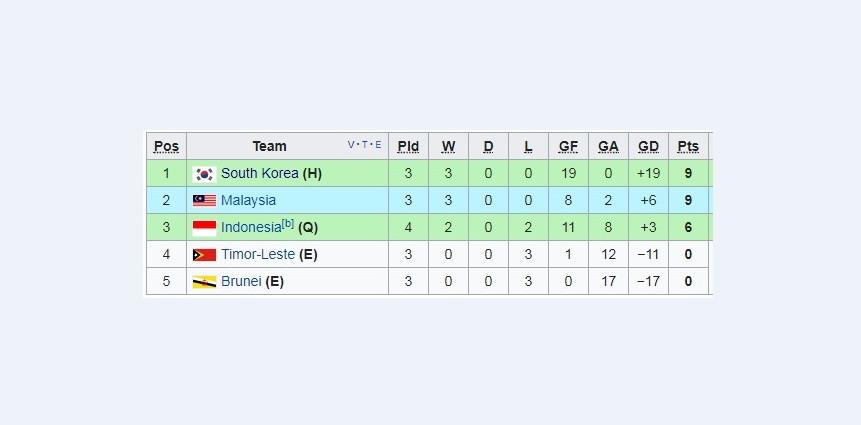Click the T (talk) template link
The image size is (861, 425).
coord(365,145)
